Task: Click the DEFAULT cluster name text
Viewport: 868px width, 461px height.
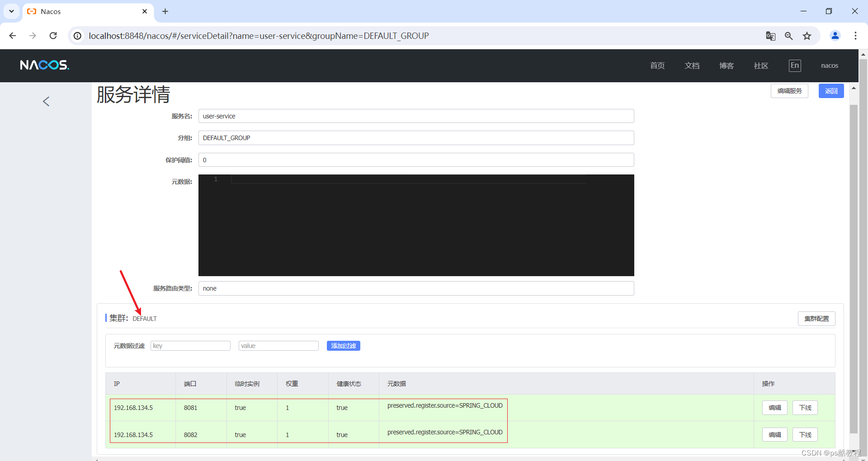Action: pos(145,319)
